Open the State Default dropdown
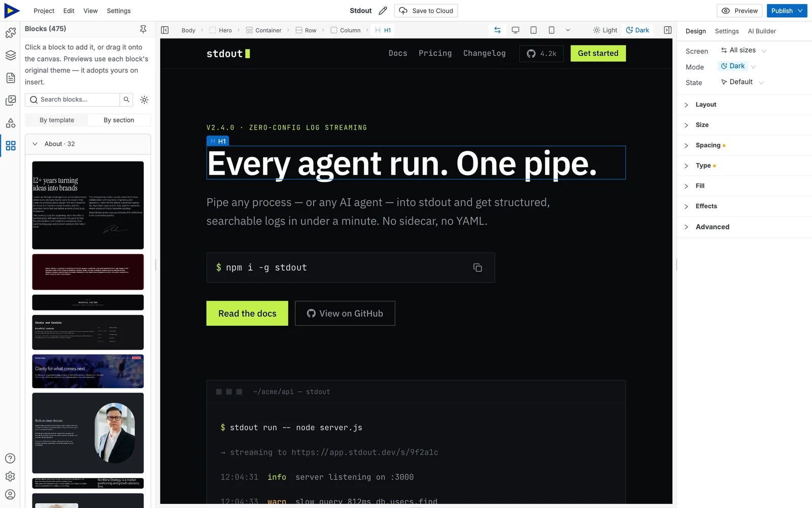This screenshot has width=812, height=508. pyautogui.click(x=741, y=82)
